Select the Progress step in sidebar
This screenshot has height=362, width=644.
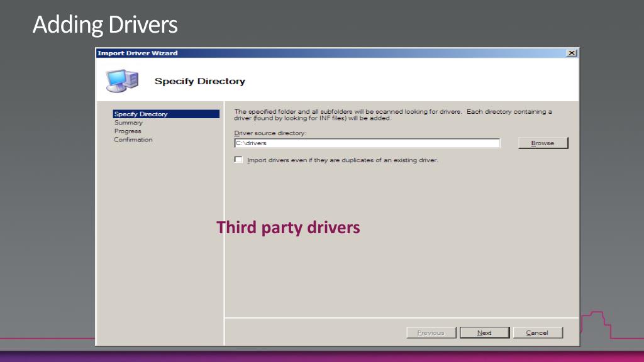pyautogui.click(x=128, y=131)
